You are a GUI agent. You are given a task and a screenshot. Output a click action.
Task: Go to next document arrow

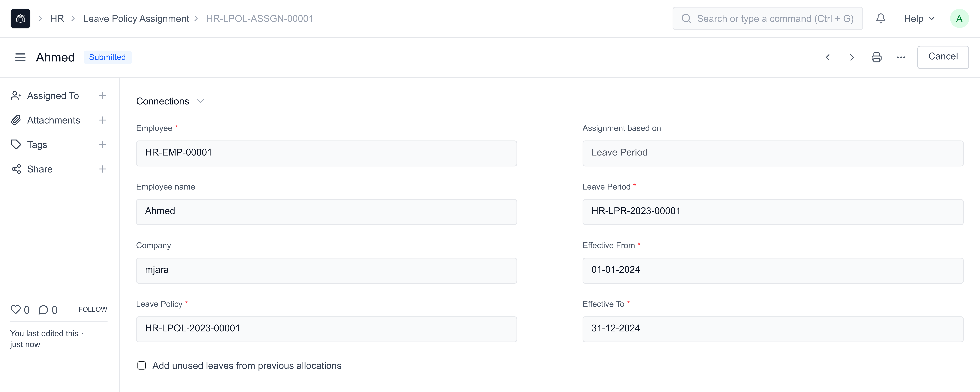click(x=852, y=58)
